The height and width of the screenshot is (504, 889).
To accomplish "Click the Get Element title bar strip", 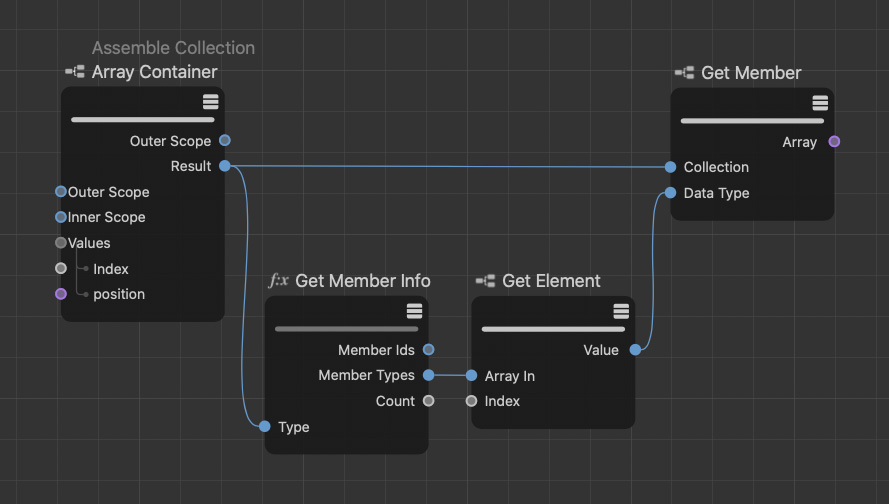I will [553, 329].
